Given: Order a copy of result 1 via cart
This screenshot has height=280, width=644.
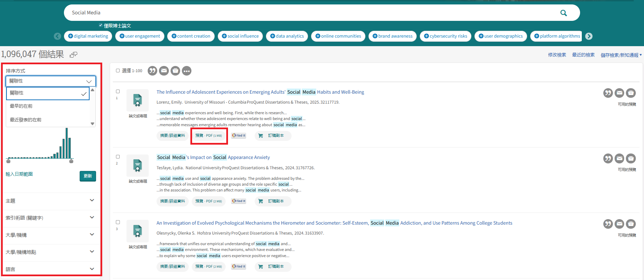Looking at the screenshot, I should pos(273,136).
